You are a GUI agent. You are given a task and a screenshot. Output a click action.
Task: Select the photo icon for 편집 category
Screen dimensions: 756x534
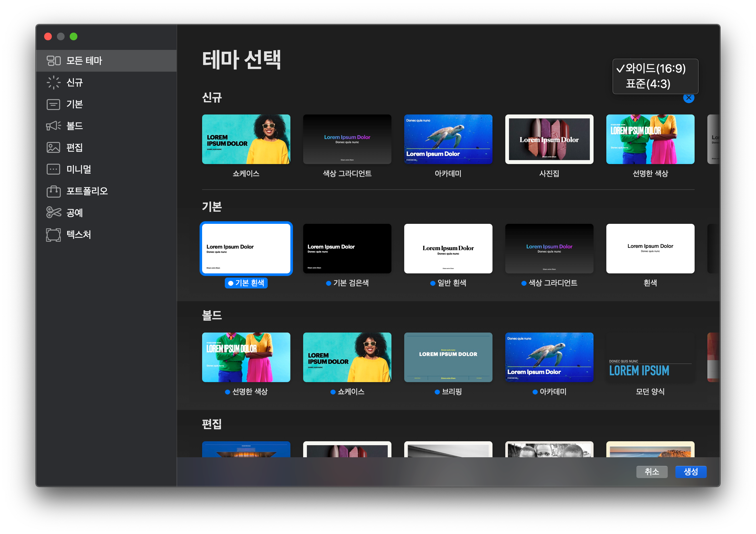click(x=53, y=147)
